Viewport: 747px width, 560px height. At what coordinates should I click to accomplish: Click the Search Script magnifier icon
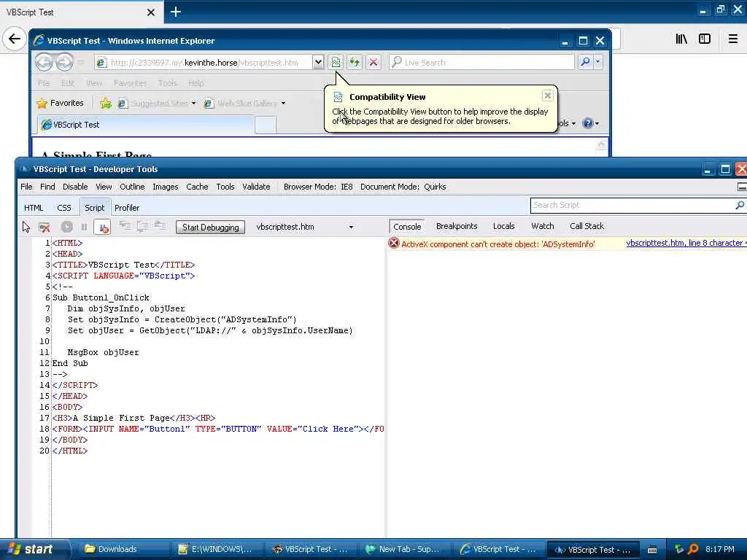(740, 205)
